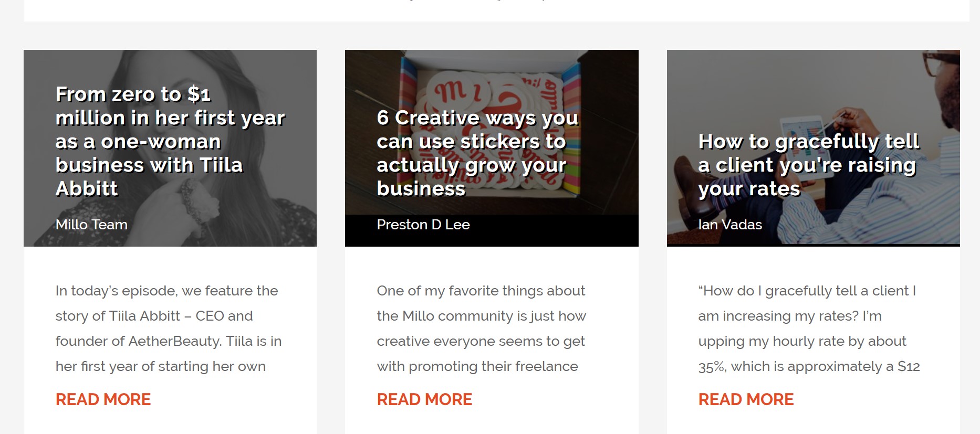Click the Millo Team author name
The height and width of the screenshot is (434, 980).
(91, 225)
